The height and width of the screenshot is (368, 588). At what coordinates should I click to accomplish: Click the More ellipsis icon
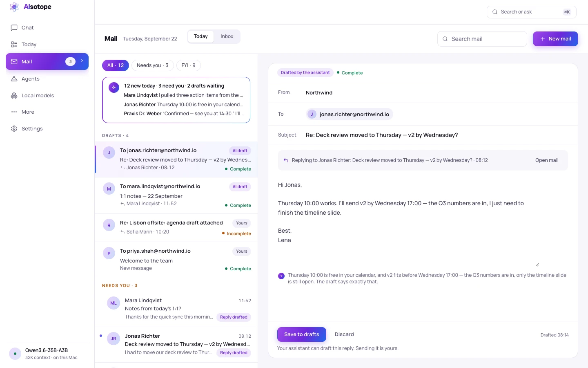click(14, 112)
